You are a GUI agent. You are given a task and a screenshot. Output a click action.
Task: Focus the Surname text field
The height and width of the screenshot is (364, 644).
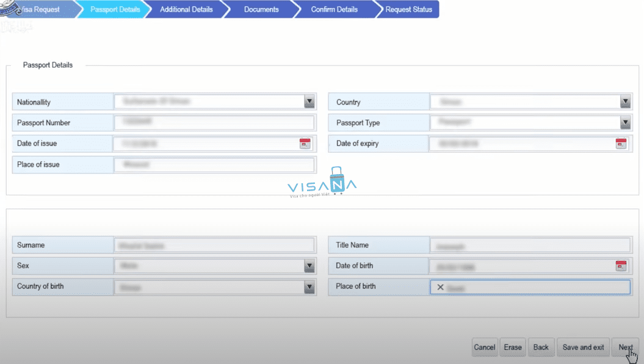[214, 246]
